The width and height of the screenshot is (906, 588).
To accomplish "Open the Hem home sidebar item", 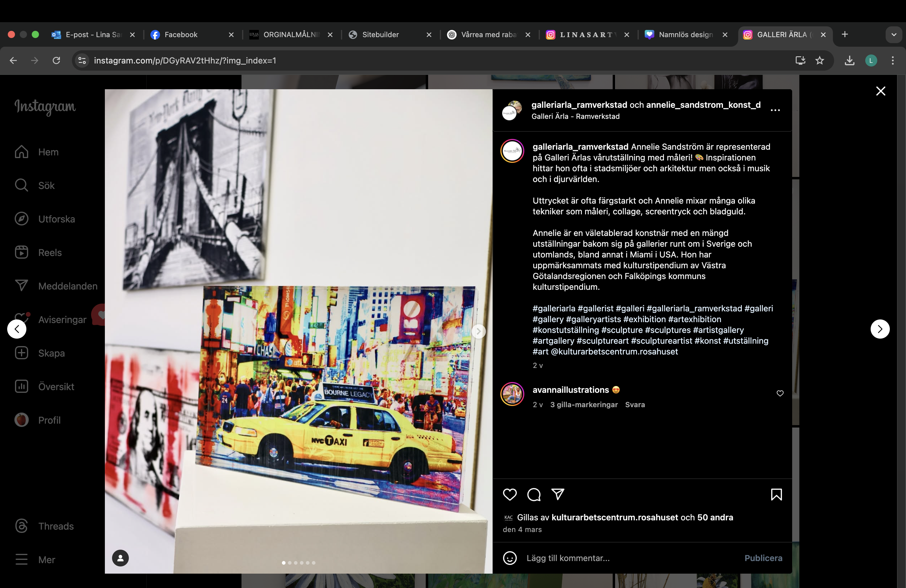I will pos(37,152).
